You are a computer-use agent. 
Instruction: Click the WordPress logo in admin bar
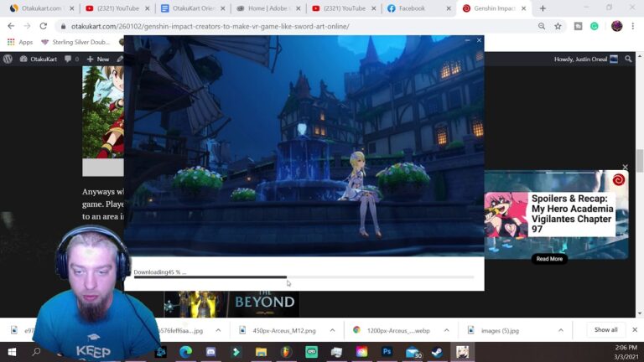(7, 59)
